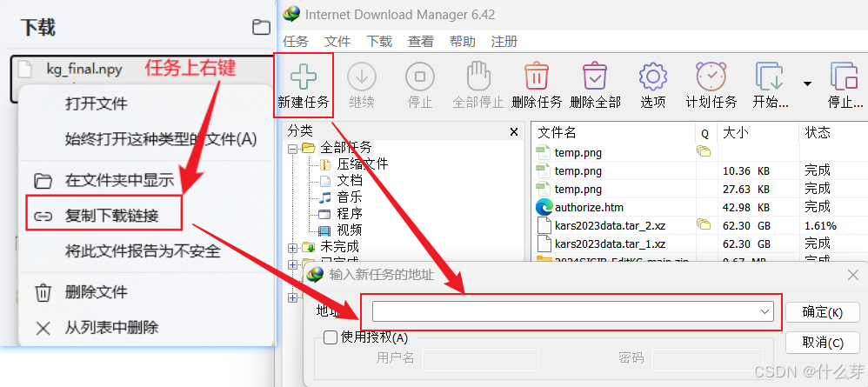Viewport: 868px width, 387px height.
Task: Click the 开始... queue start icon
Action: click(770, 77)
